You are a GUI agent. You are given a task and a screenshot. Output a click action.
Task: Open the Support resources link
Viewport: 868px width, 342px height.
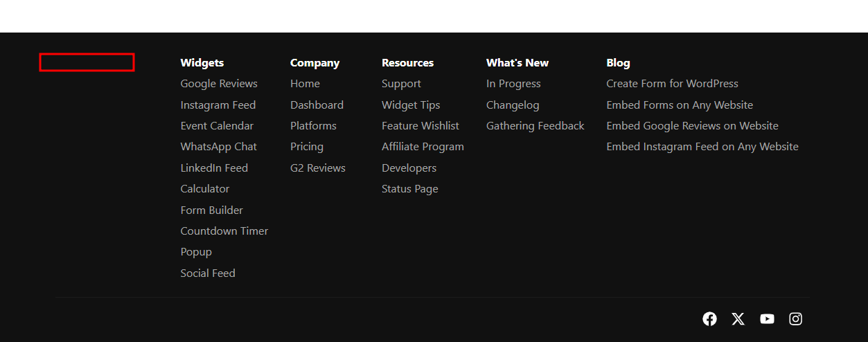tap(401, 84)
